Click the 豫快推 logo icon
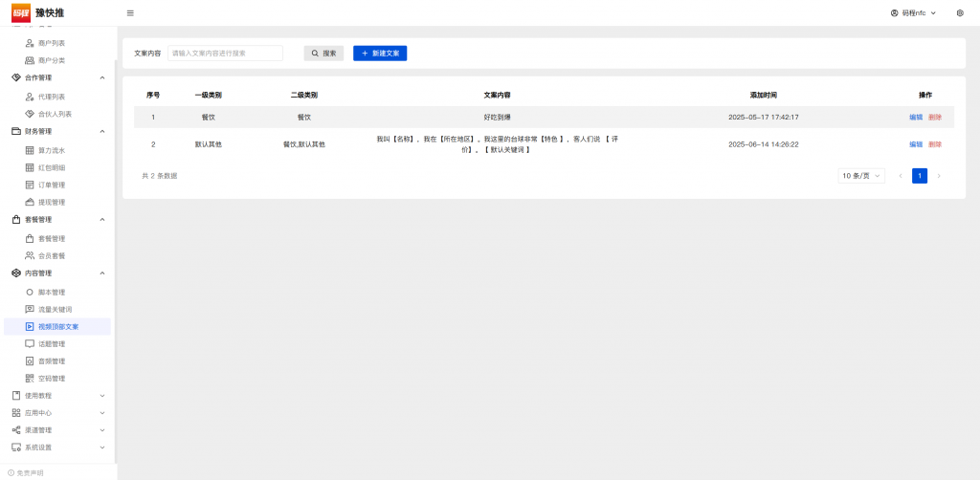 point(21,12)
